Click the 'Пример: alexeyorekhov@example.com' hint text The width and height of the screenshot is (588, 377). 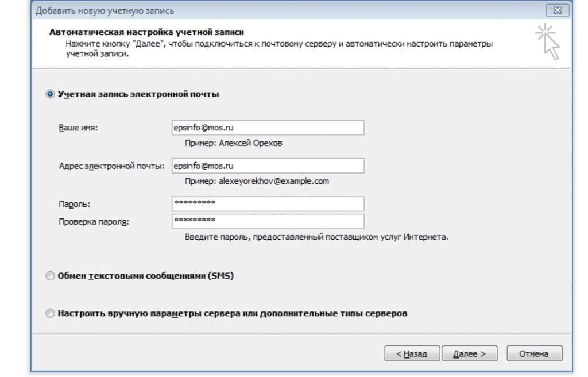[257, 181]
